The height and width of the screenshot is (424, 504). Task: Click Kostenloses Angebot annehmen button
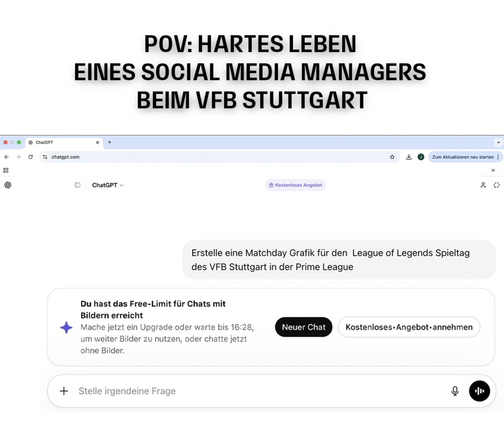tap(409, 327)
